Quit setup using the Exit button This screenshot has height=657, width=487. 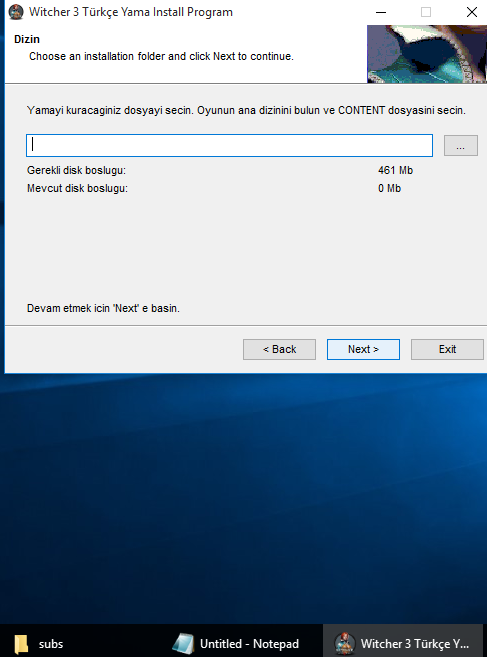coord(447,349)
